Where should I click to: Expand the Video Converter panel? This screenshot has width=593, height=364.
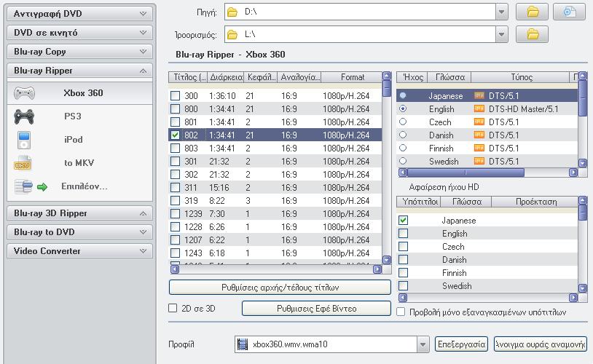tap(80, 251)
